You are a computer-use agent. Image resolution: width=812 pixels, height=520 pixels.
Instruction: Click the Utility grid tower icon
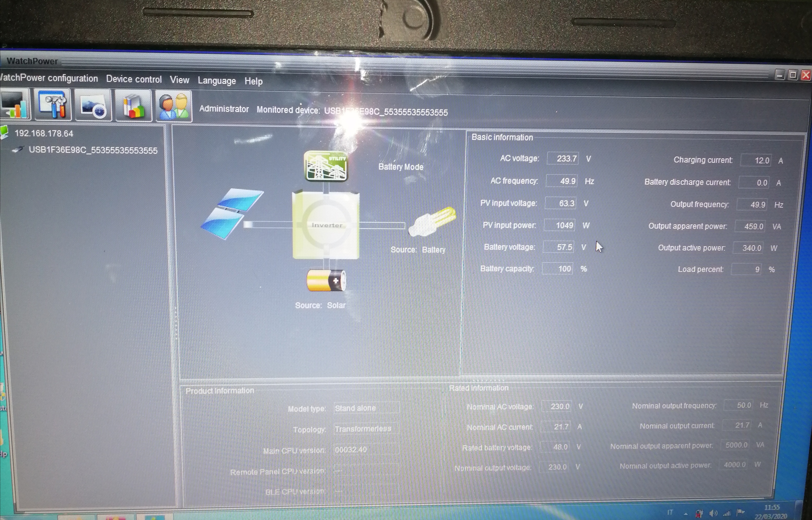click(x=326, y=166)
